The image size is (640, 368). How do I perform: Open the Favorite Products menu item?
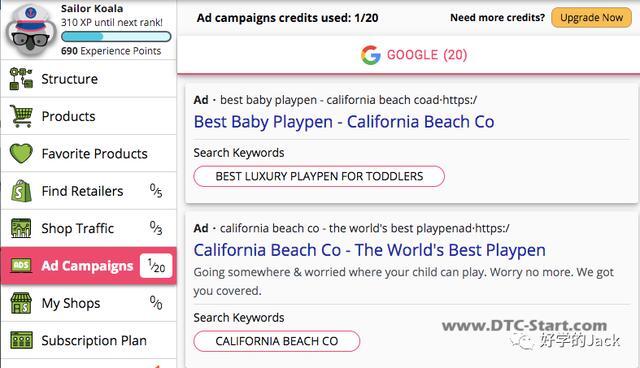coord(89,153)
